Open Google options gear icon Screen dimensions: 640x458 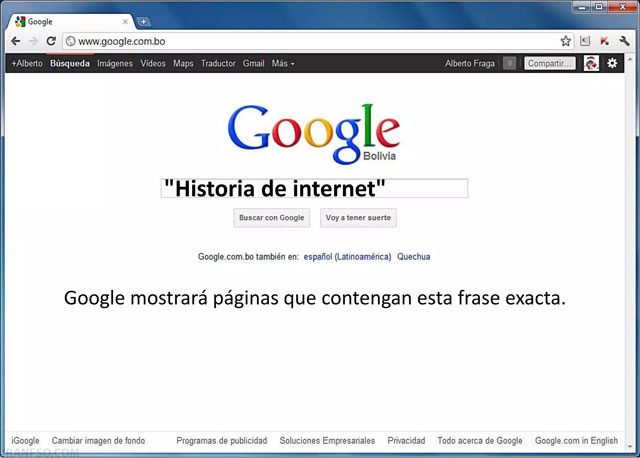point(612,63)
